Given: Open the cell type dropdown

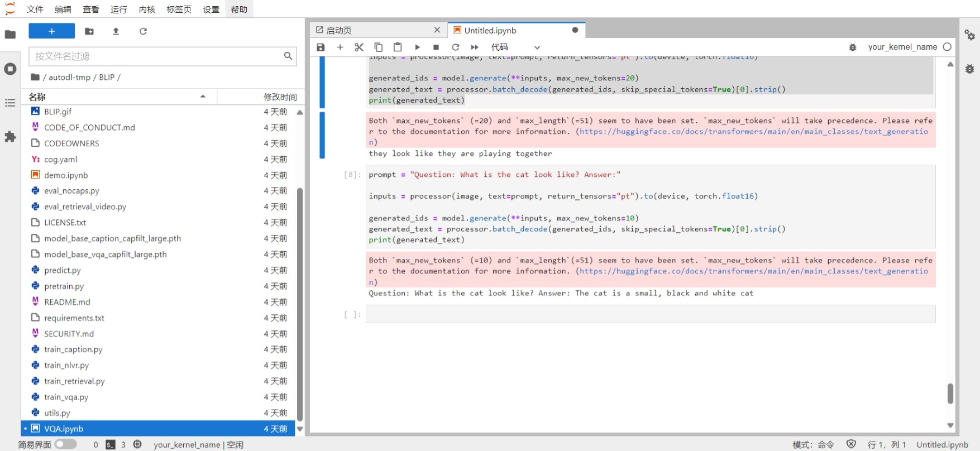Looking at the screenshot, I should pos(515,47).
